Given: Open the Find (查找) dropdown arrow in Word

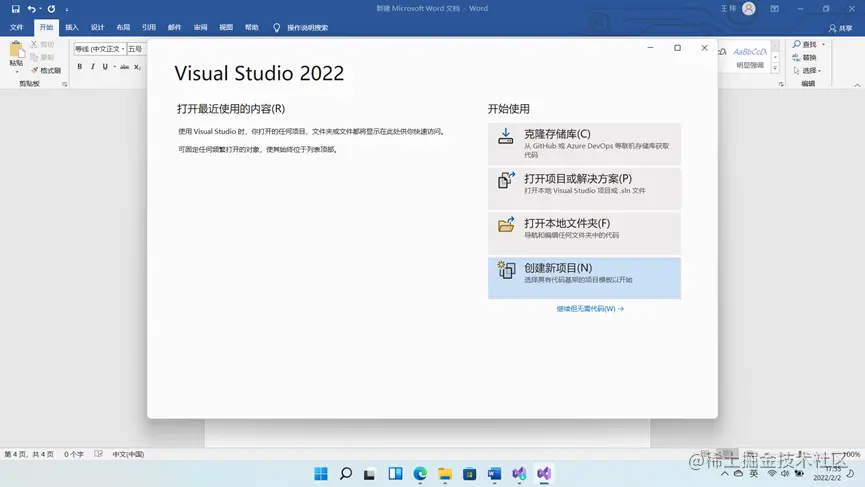Looking at the screenshot, I should pos(824,45).
